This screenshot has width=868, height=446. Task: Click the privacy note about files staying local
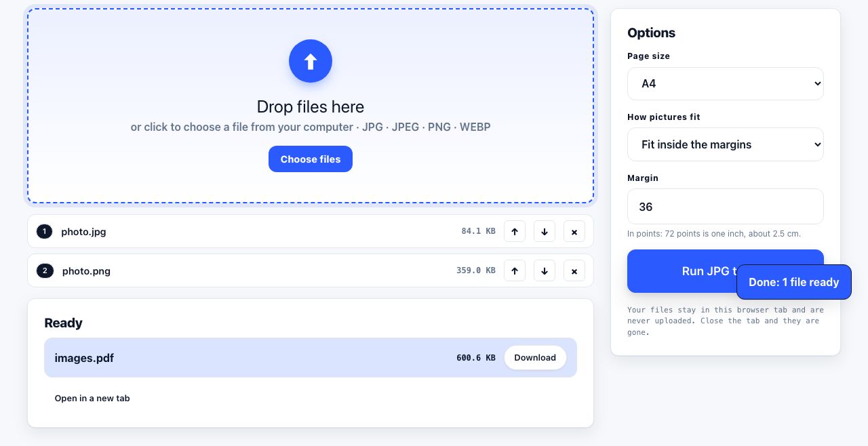tap(726, 321)
